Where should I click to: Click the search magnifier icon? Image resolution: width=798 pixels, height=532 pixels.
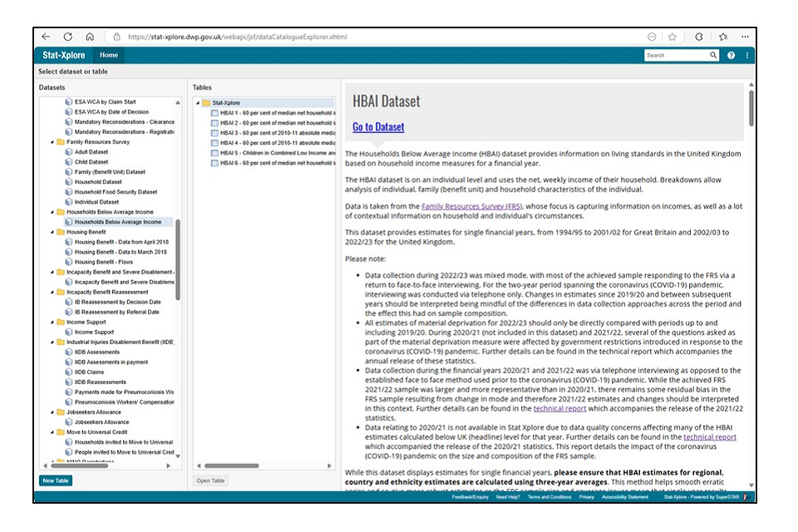click(713, 56)
